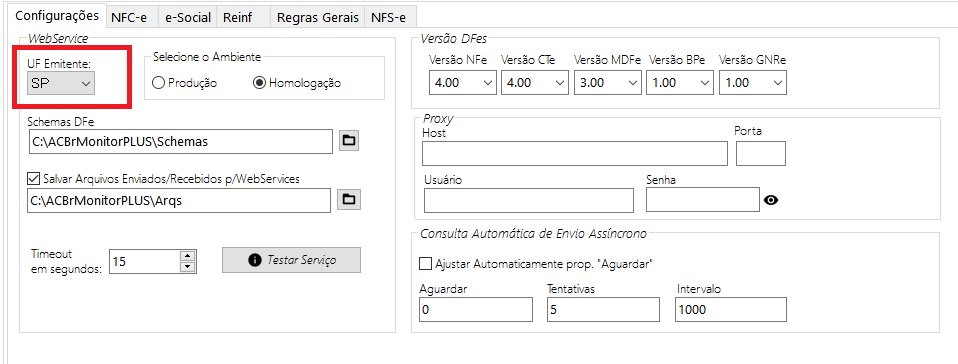Click the Arqs save path field
The width and height of the screenshot is (958, 364).
point(179,200)
